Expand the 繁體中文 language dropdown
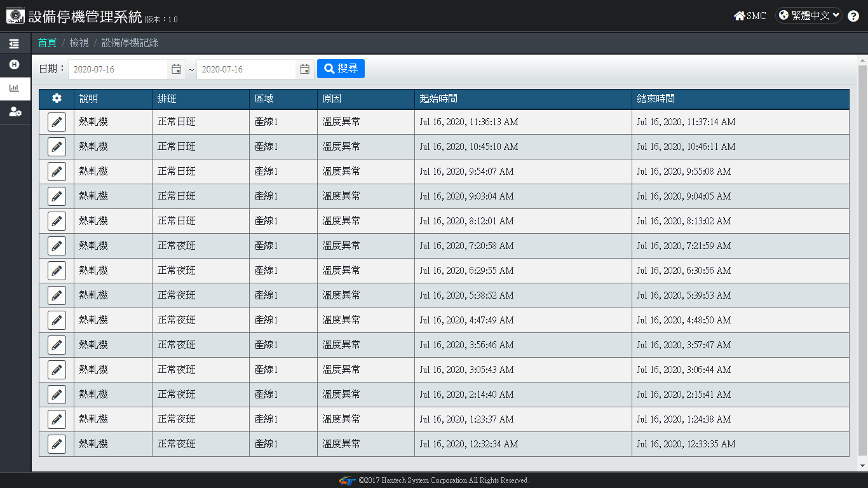Image resolution: width=868 pixels, height=488 pixels. (809, 16)
